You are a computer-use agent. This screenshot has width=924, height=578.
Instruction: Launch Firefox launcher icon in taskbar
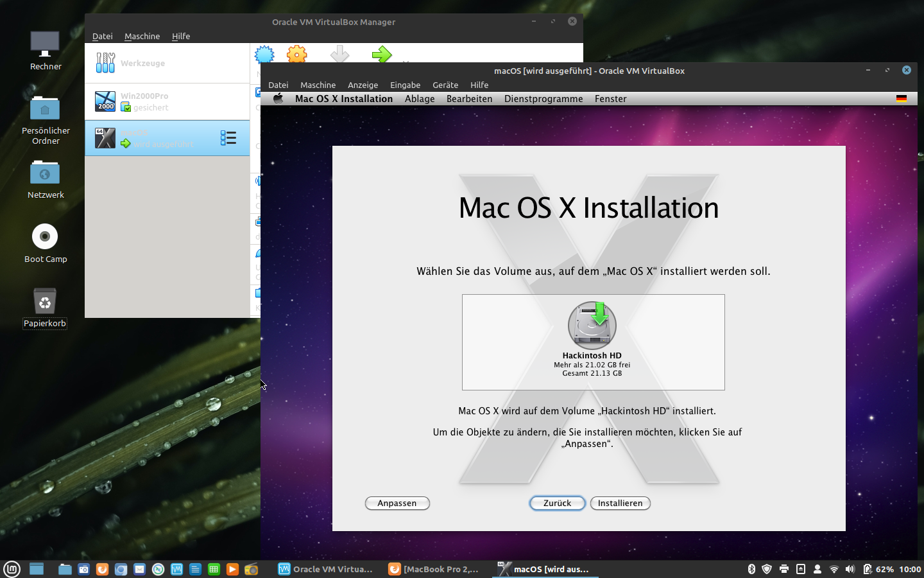pyautogui.click(x=102, y=569)
